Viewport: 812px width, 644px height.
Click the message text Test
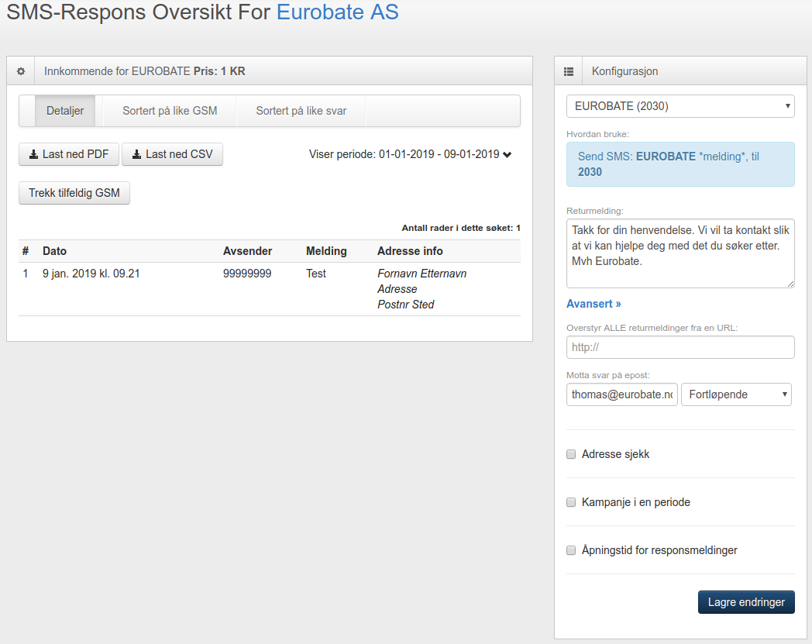(316, 274)
